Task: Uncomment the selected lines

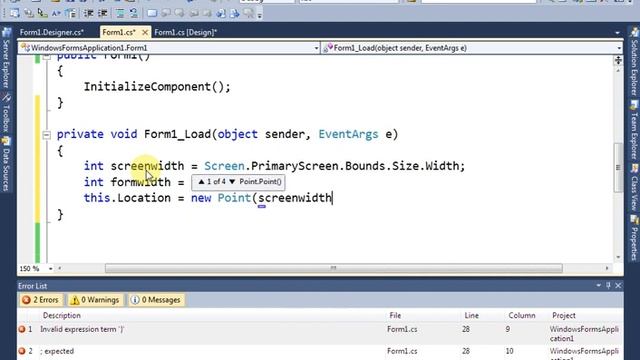Action: (134, 13)
